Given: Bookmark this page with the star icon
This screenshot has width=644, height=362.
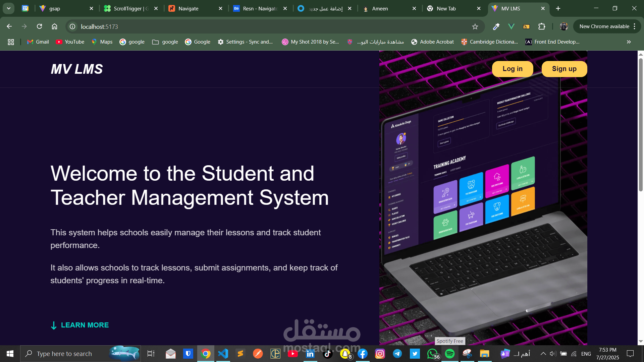Looking at the screenshot, I should 475,26.
